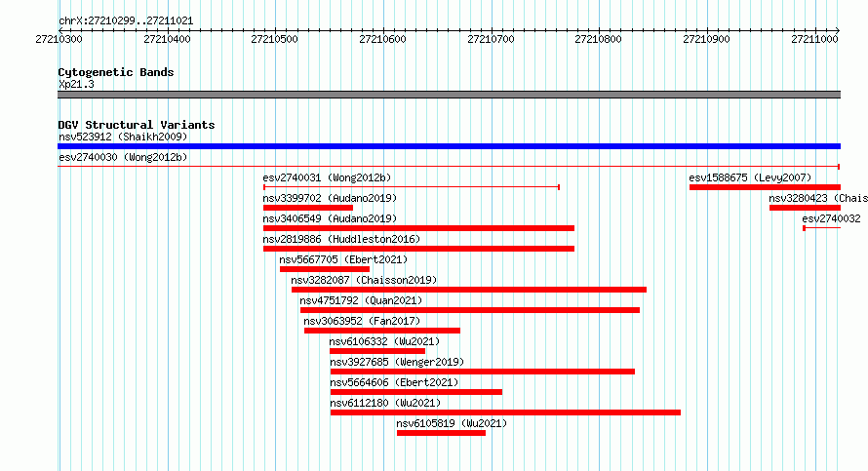868x471 pixels.
Task: Click the red bar under esv1588675
Action: pos(765,187)
